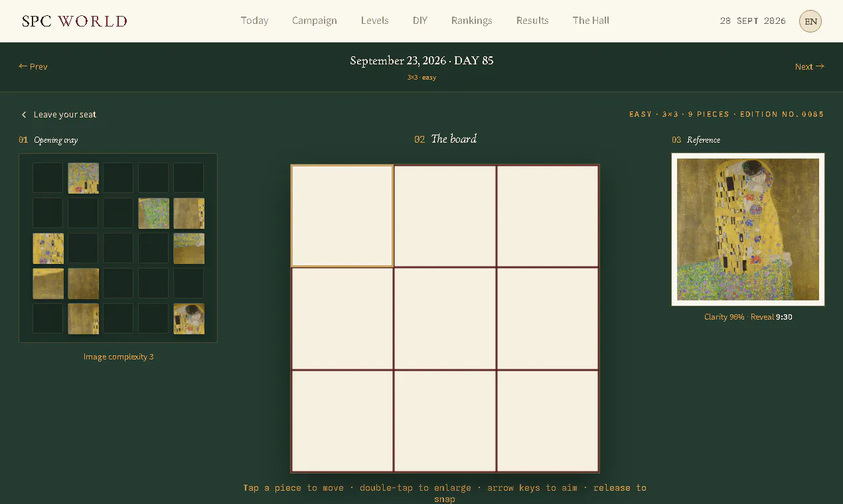Click the middle-left cell of the board

[x=343, y=319]
